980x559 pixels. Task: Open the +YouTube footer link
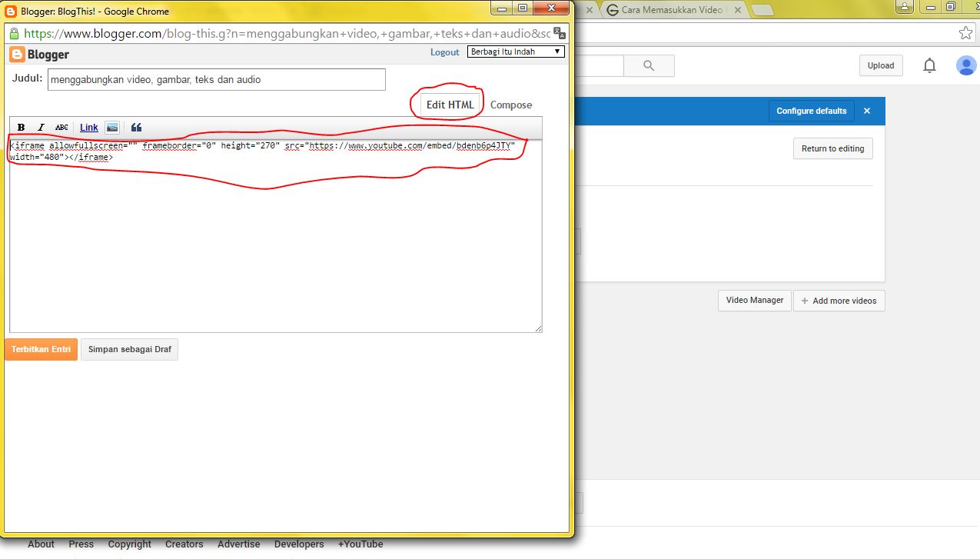[x=360, y=544]
